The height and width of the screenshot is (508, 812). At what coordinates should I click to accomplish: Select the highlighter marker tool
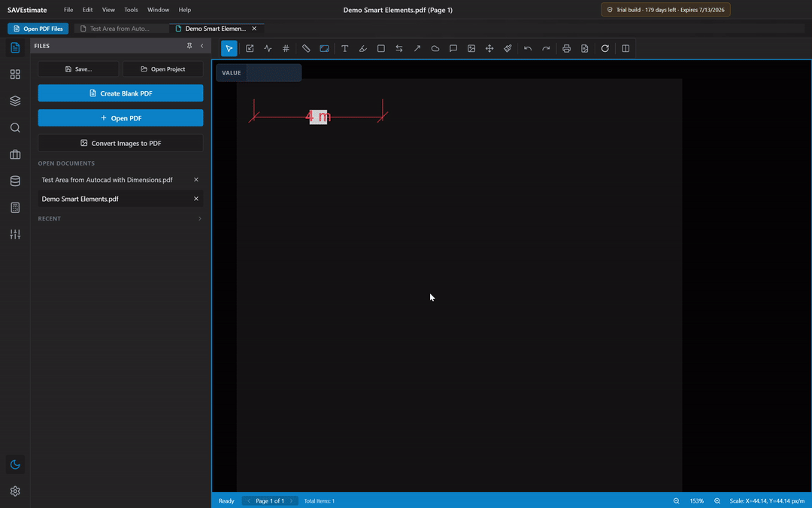tap(363, 48)
